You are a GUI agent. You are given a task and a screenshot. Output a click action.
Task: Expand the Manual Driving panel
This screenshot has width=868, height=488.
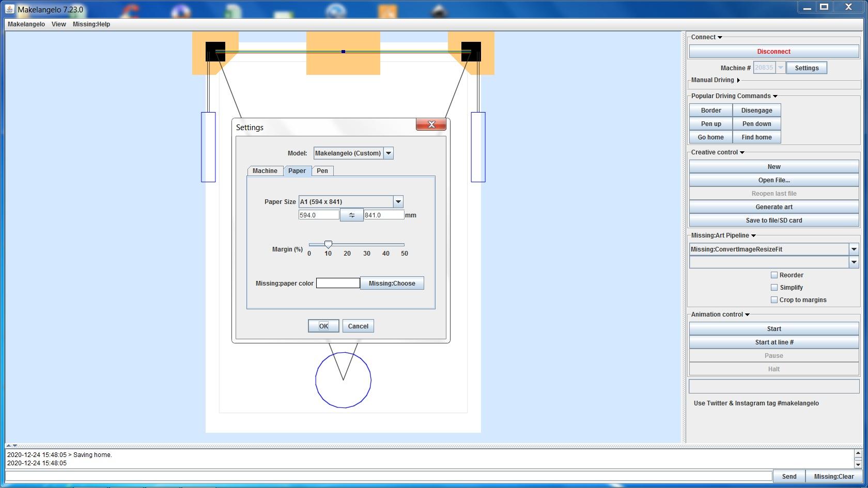click(x=738, y=80)
